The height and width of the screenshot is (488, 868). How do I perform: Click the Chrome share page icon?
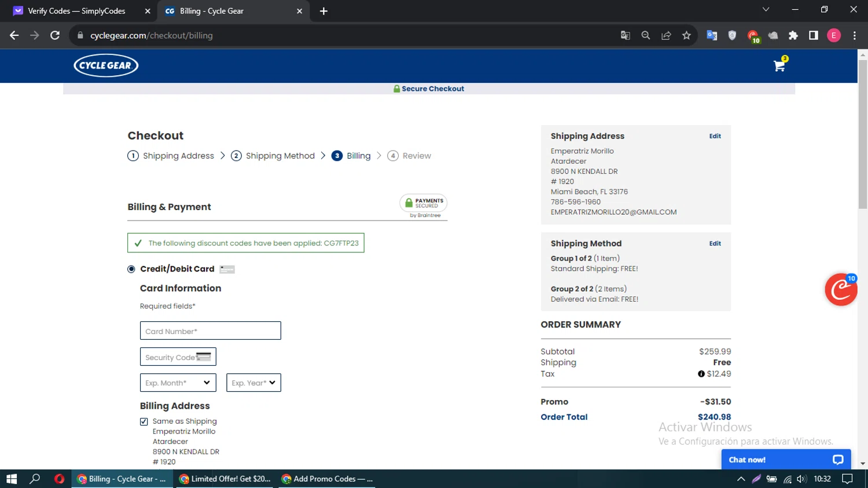(666, 35)
